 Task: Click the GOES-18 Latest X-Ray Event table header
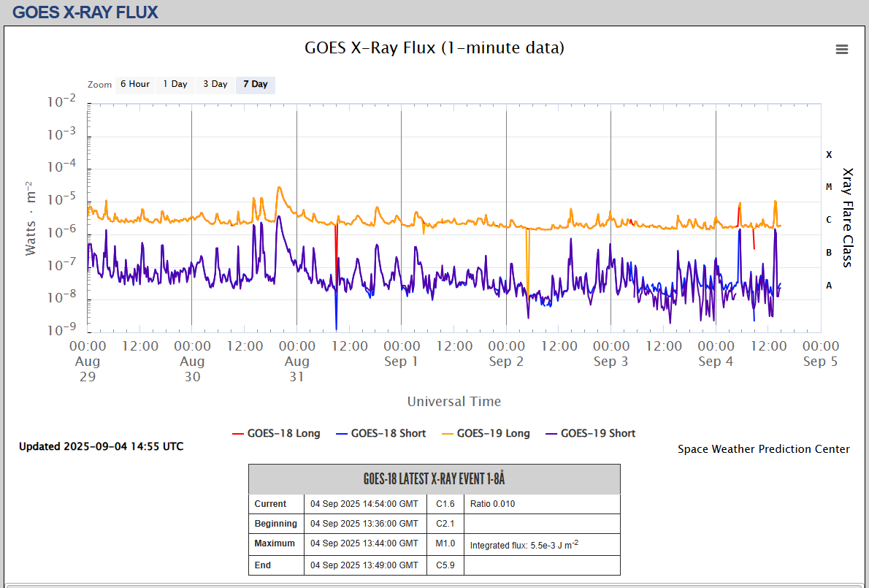pyautogui.click(x=434, y=479)
